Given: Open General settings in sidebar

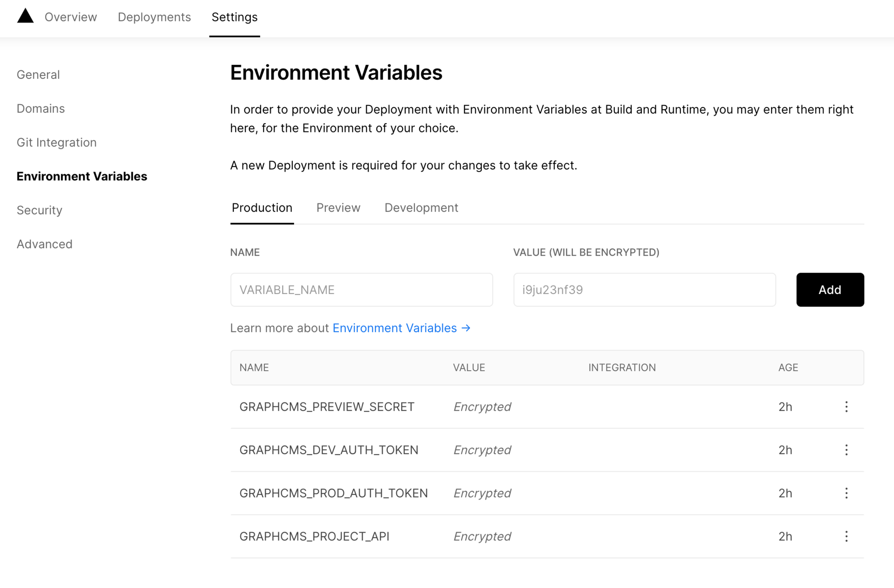Looking at the screenshot, I should point(38,74).
